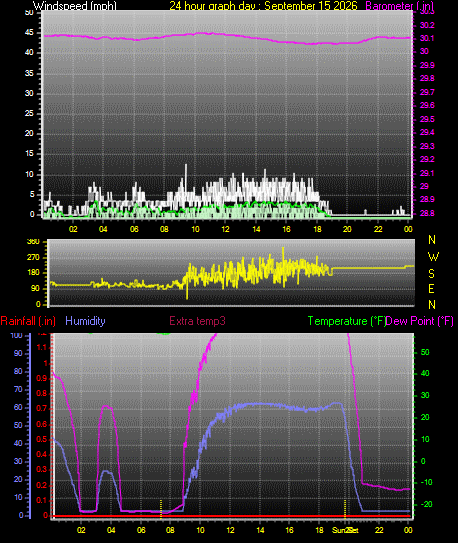Click the 29.1 barometer axis value
The image size is (458, 543).
tap(427, 173)
